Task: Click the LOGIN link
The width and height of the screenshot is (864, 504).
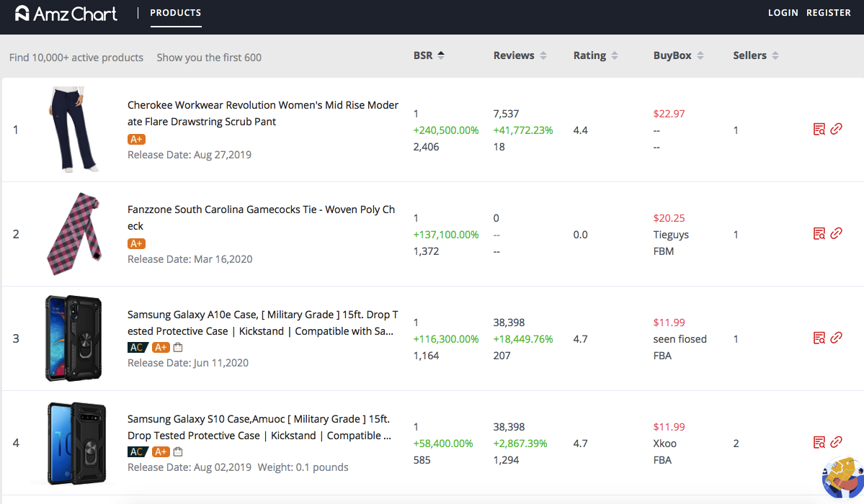Action: tap(783, 13)
